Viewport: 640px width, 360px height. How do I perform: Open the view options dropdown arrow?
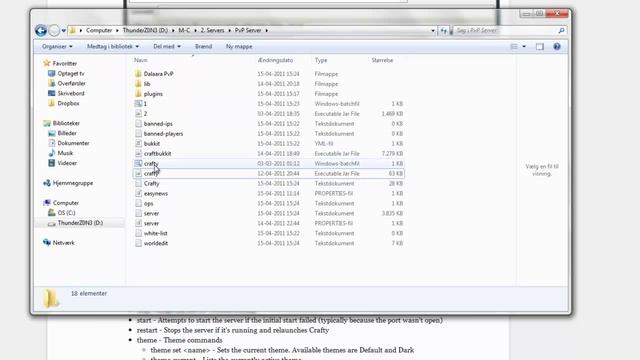pos(524,47)
